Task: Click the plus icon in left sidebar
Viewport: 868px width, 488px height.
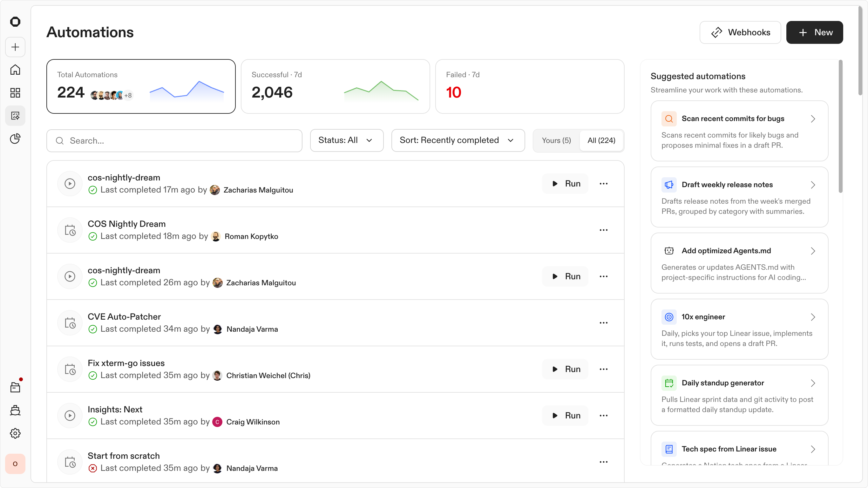Action: point(15,47)
